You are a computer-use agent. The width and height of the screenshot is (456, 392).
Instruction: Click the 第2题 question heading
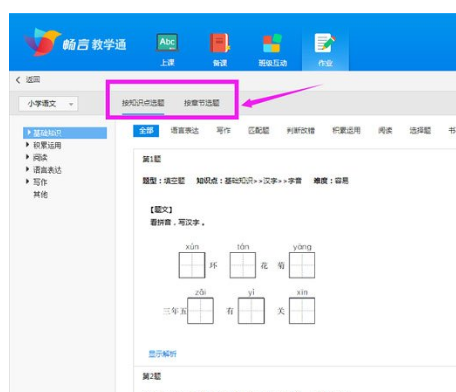tap(152, 377)
